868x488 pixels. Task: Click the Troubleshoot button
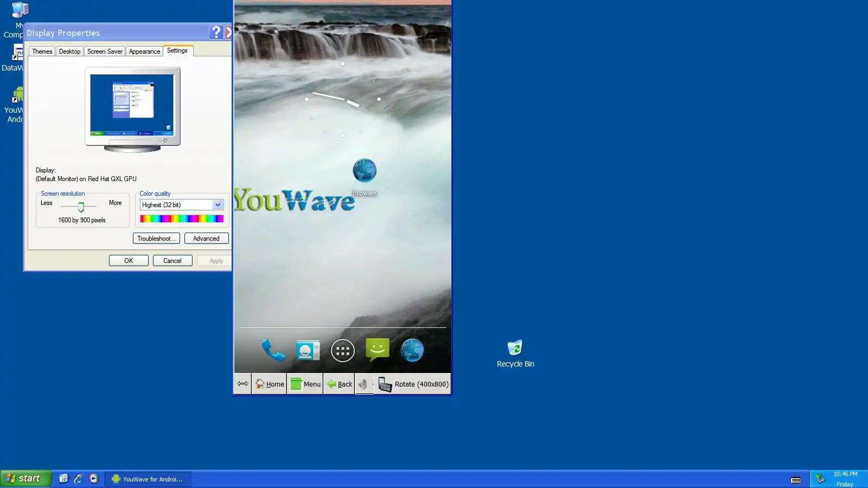(x=156, y=239)
